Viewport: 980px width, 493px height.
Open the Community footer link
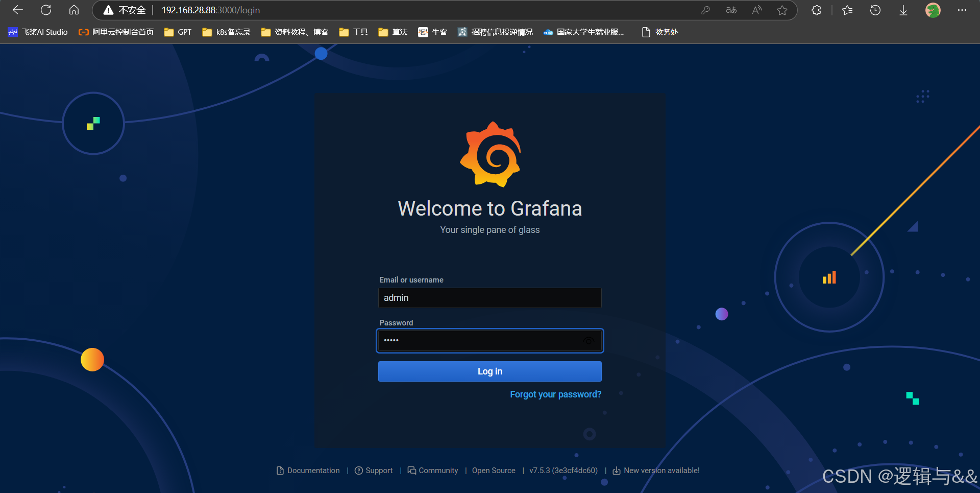(433, 471)
